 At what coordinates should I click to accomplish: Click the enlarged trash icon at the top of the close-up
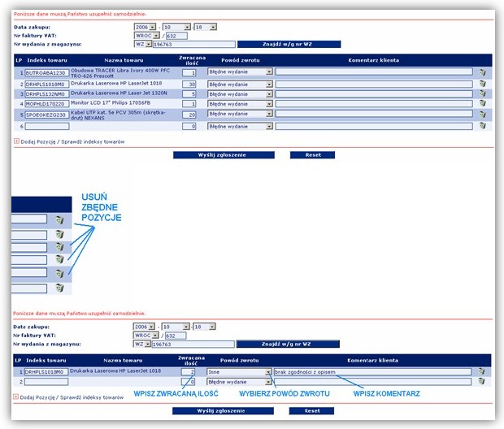click(x=59, y=220)
